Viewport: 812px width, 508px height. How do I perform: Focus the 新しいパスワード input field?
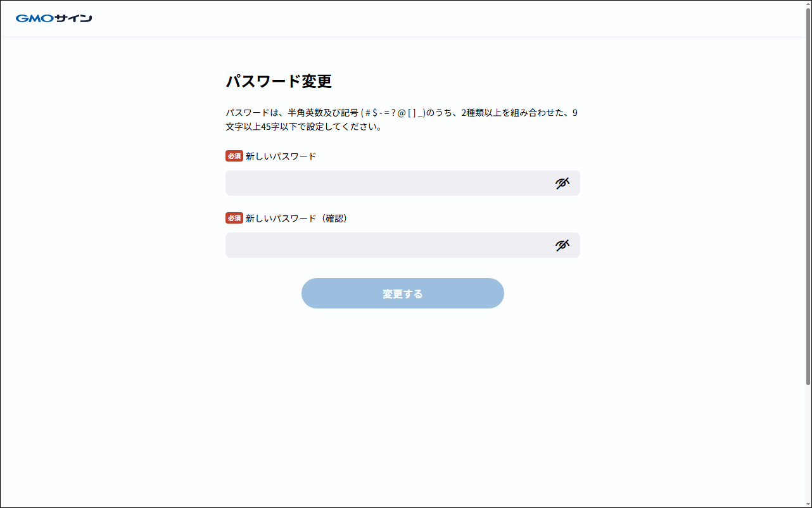[x=403, y=183]
